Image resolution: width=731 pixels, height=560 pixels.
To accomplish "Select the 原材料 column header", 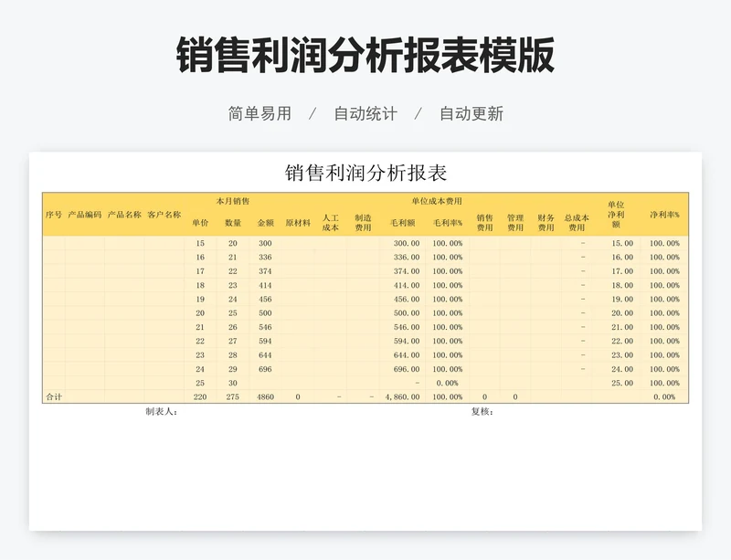I will pyautogui.click(x=298, y=222).
